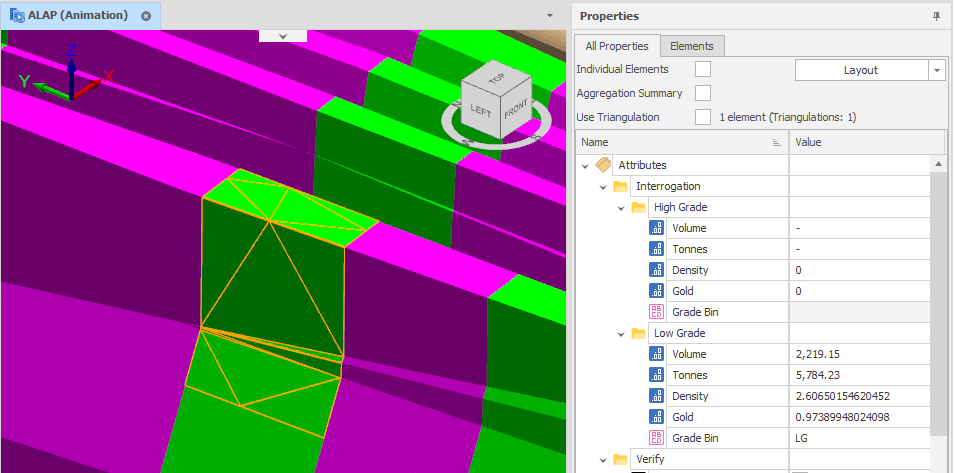Click the Layout button
The width and height of the screenshot is (955, 473).
pyautogui.click(x=860, y=70)
